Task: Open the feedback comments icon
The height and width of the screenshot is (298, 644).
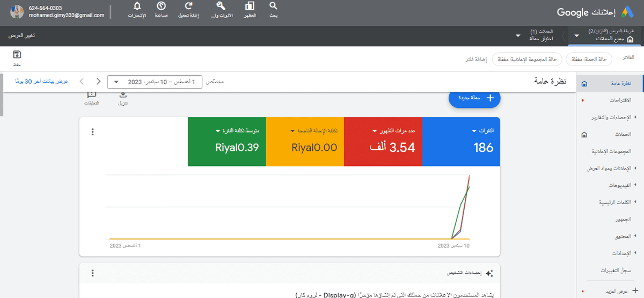Action: [x=92, y=96]
